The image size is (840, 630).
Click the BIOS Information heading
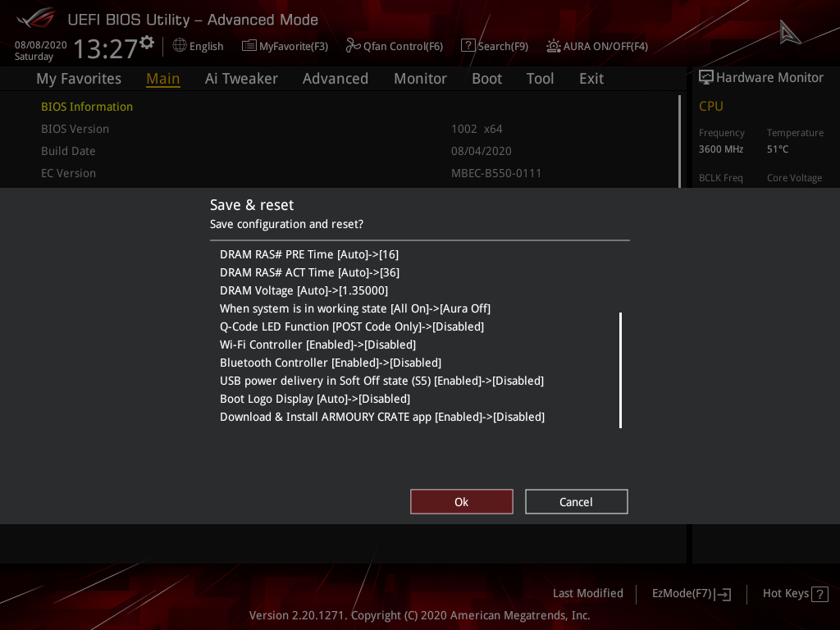coord(87,107)
